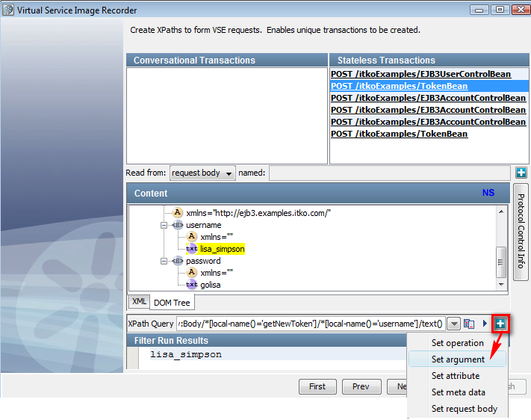Choose Set request body from the menu
The width and height of the screenshot is (531, 420).
coord(457,409)
